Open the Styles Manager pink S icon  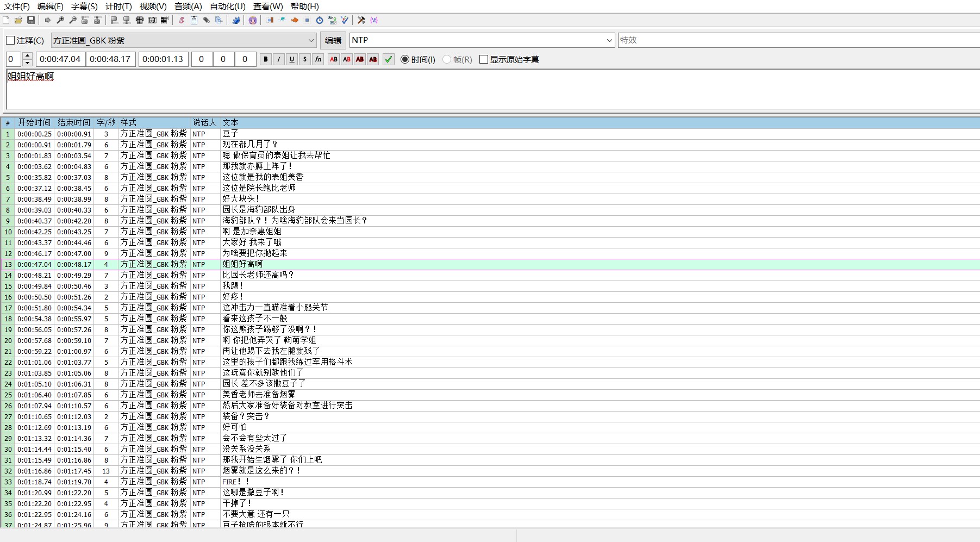pyautogui.click(x=182, y=20)
